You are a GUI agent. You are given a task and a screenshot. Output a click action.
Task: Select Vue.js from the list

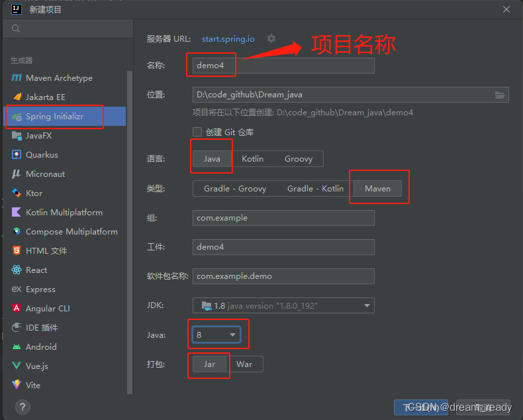point(65,366)
